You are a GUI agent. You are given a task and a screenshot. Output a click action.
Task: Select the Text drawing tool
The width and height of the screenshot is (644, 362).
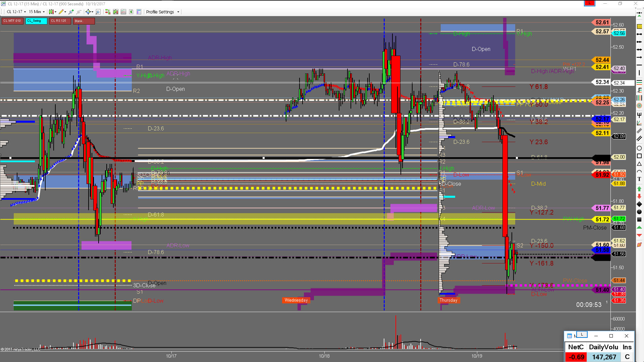[x=639, y=179]
